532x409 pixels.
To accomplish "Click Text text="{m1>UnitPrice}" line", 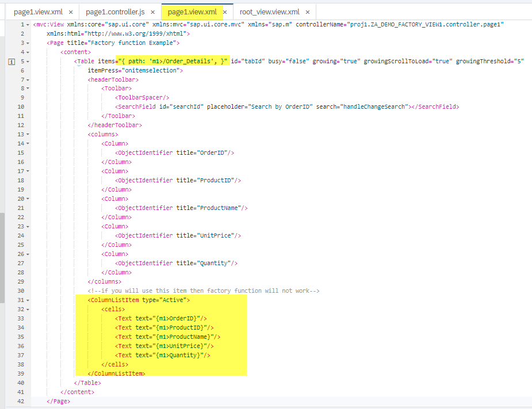I will point(164,346).
